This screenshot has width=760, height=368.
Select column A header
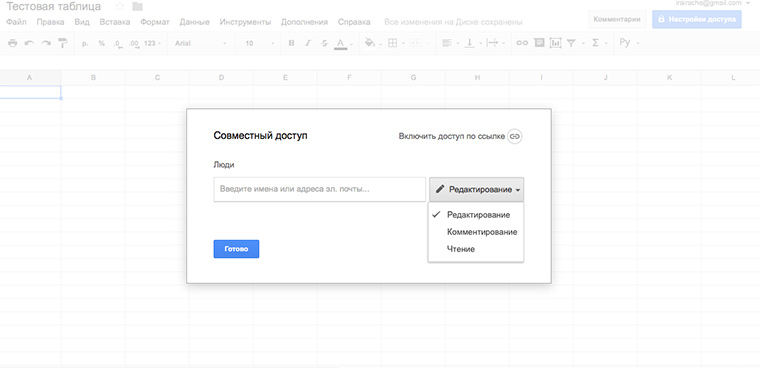coord(30,78)
